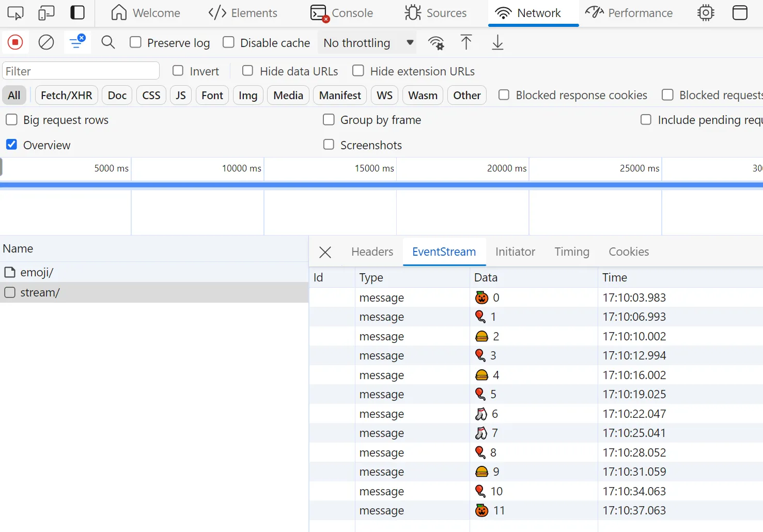Click the Filter text field
This screenshot has height=532, width=763.
click(81, 71)
